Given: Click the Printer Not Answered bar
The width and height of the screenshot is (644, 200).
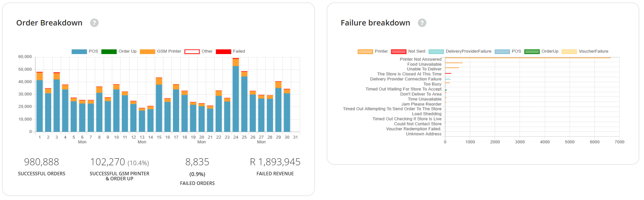Looking at the screenshot, I should click(x=528, y=58).
